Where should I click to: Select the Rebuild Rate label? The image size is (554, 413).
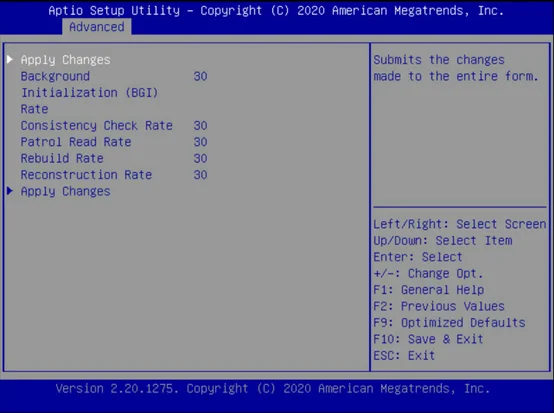[x=62, y=158]
